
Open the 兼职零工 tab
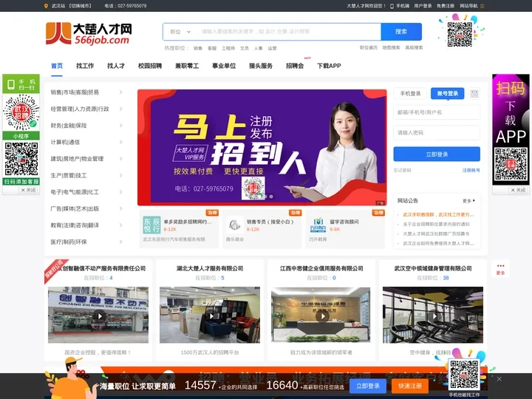187,66
